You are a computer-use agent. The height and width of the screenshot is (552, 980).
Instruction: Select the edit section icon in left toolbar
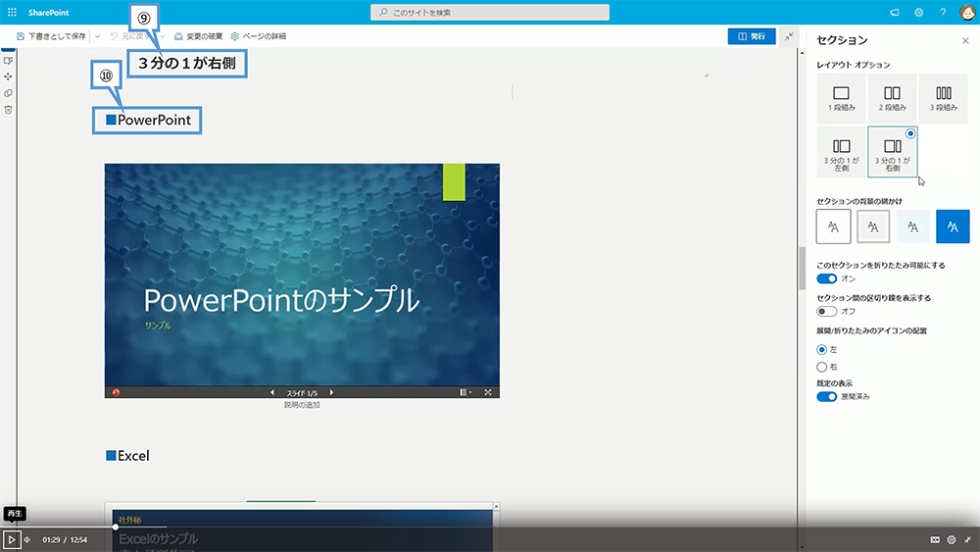pos(8,61)
